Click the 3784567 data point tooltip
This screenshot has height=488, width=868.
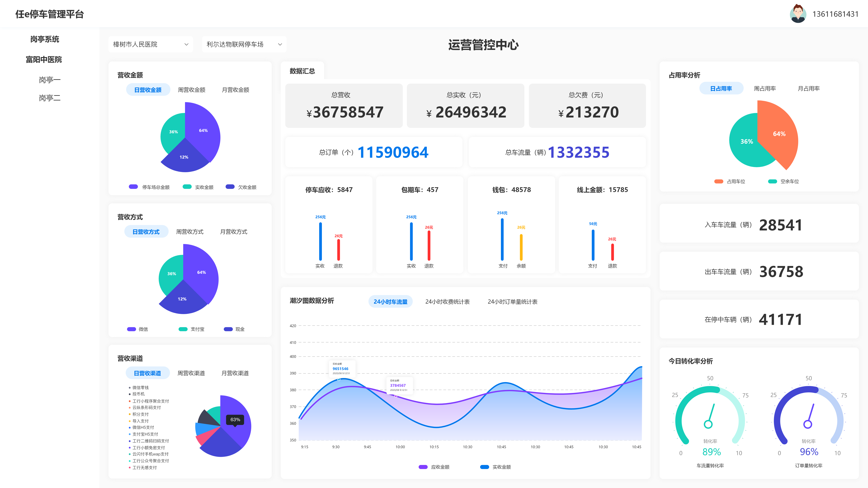coord(399,386)
